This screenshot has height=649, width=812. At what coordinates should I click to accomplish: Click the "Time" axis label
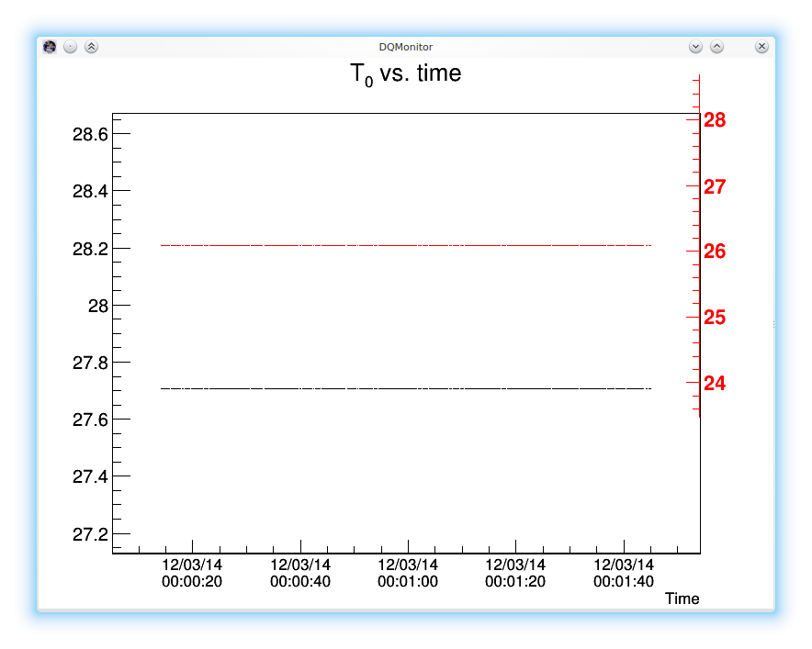coord(682,599)
